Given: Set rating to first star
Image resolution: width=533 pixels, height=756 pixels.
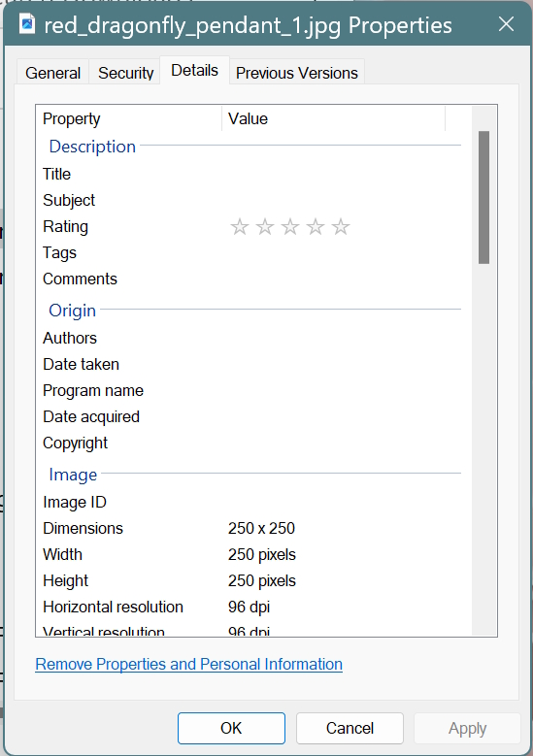Looking at the screenshot, I should click(x=240, y=227).
